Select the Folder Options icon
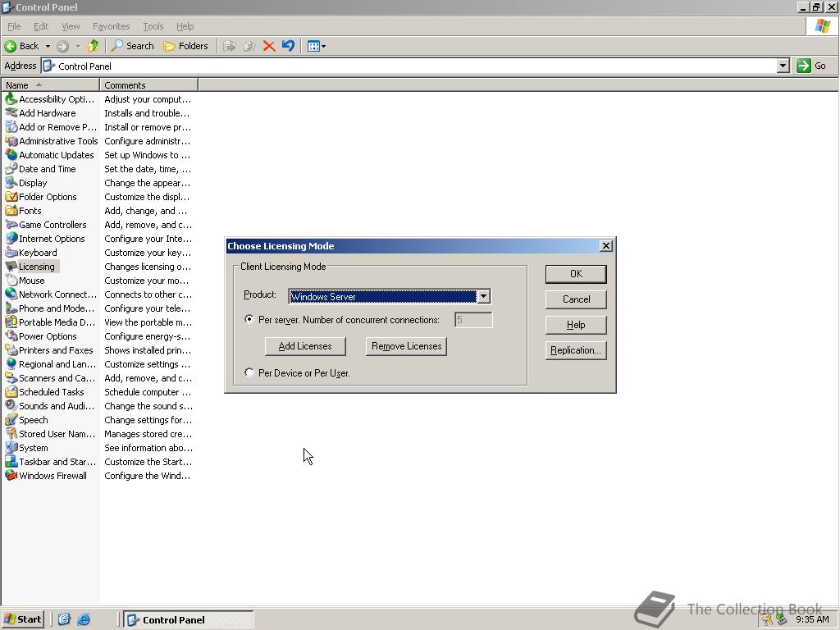Screen dimensions: 840x630 [x=11, y=197]
